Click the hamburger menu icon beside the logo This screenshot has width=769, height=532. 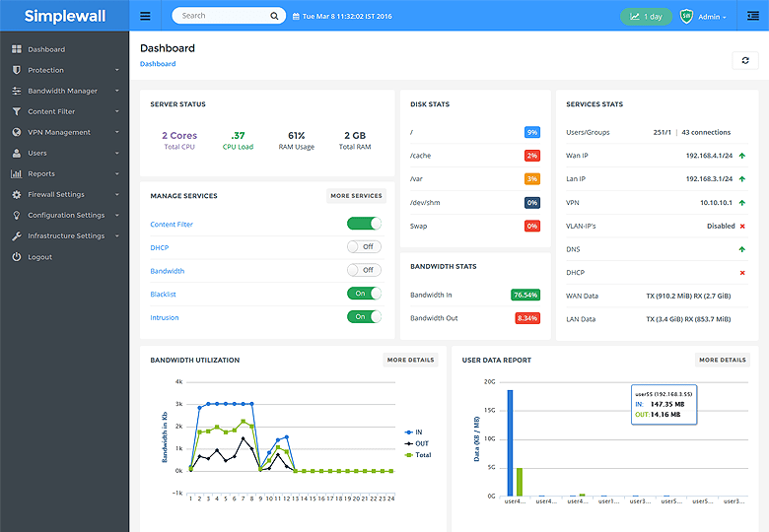(145, 16)
